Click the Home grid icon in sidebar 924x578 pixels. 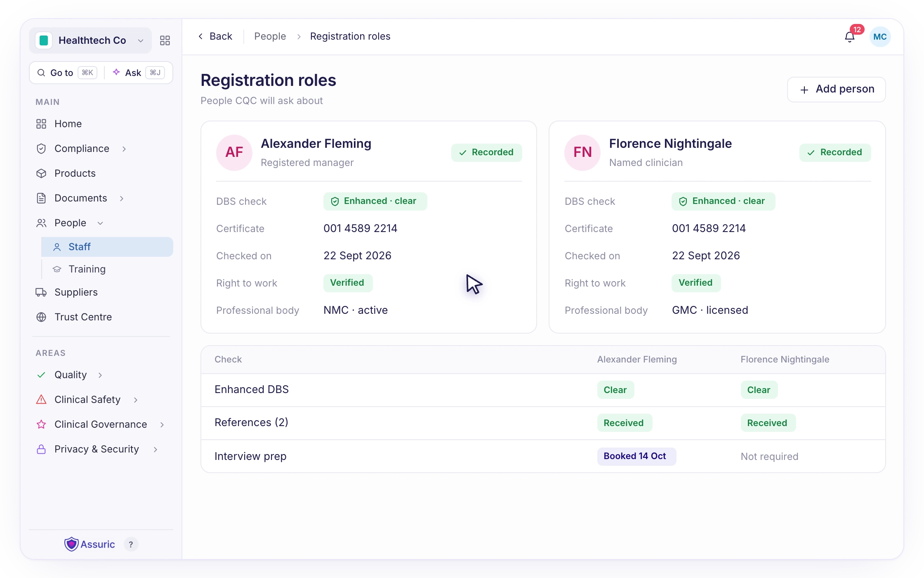tap(41, 124)
